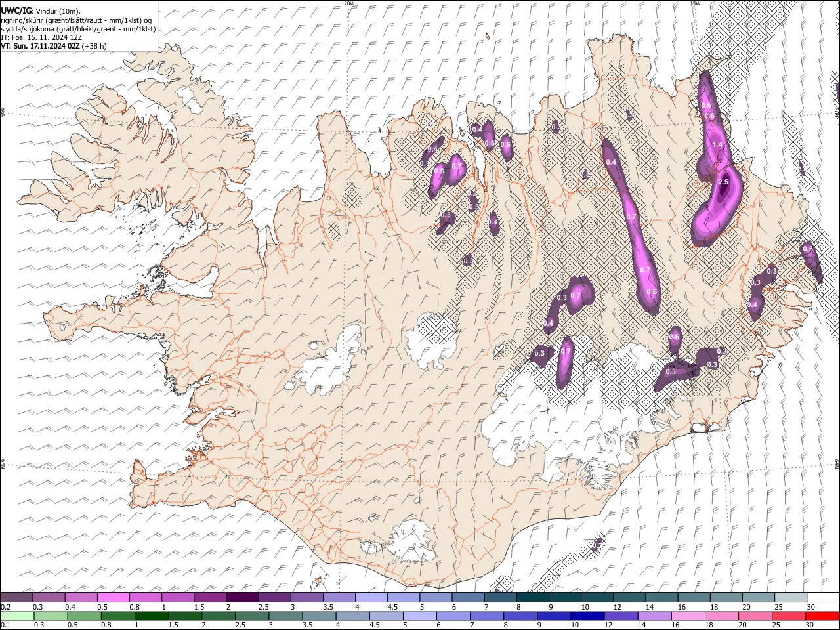
Task: Click the darkest green lower swatch starting at 1
Action: click(x=151, y=616)
